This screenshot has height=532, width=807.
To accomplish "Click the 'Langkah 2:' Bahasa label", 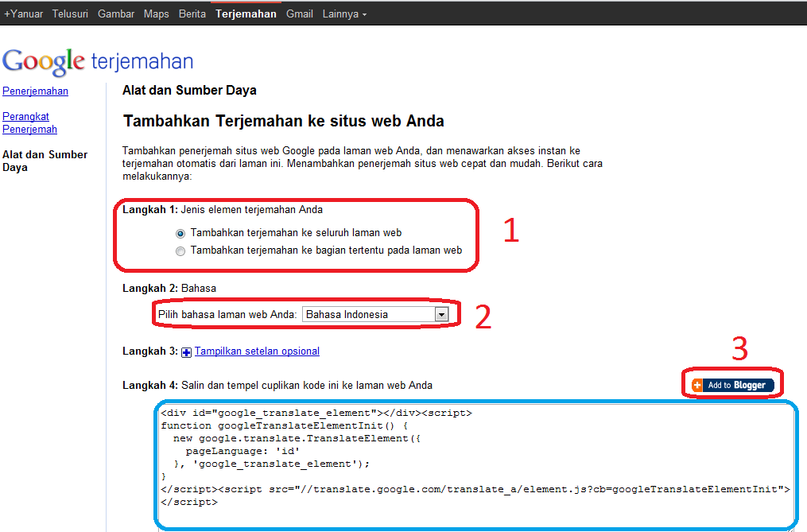I will click(x=169, y=289).
